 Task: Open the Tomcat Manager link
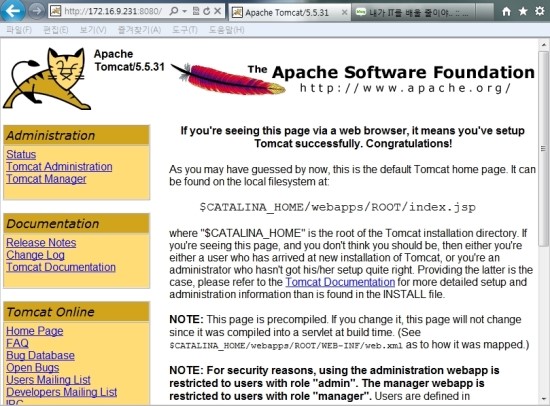pyautogui.click(x=46, y=179)
